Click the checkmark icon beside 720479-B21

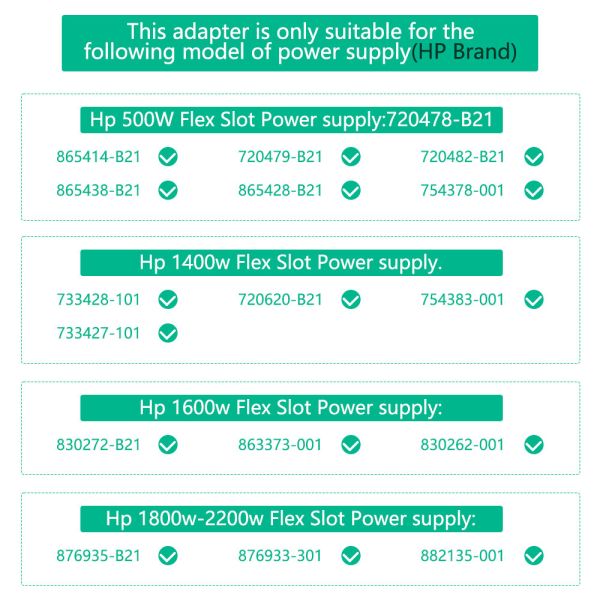(350, 157)
